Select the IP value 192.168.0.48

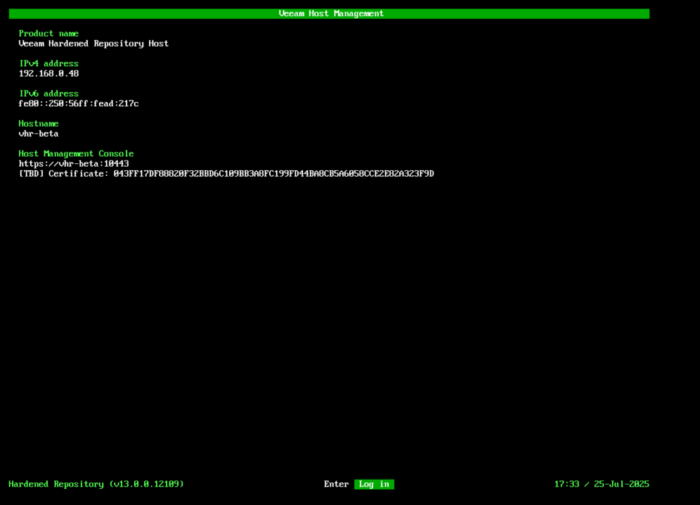coord(49,73)
